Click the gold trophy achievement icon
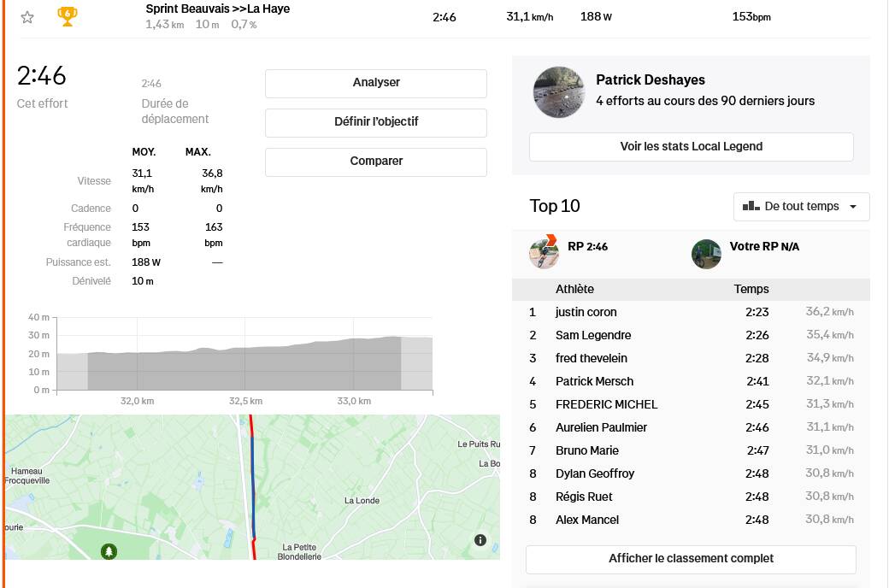The image size is (889, 588). pyautogui.click(x=67, y=16)
